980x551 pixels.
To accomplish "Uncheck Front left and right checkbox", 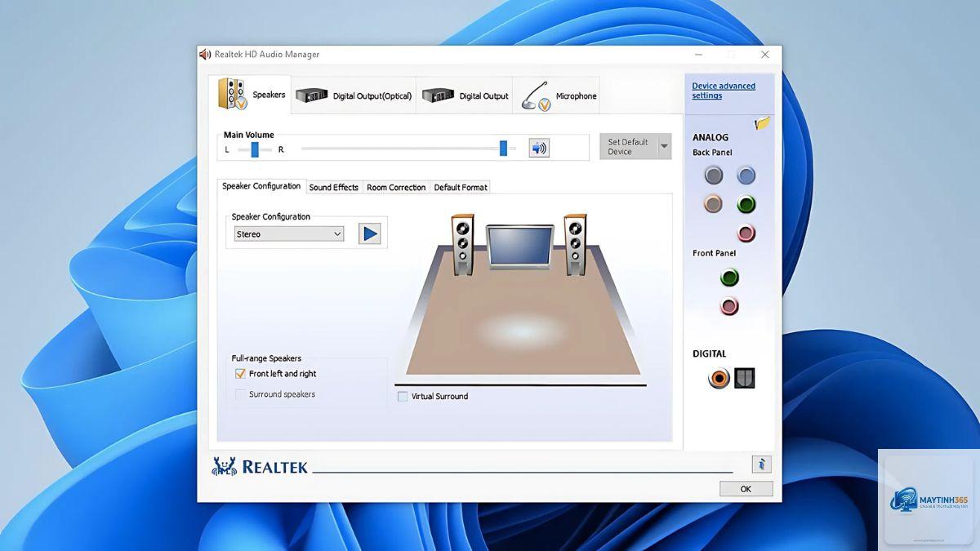I will [x=240, y=374].
